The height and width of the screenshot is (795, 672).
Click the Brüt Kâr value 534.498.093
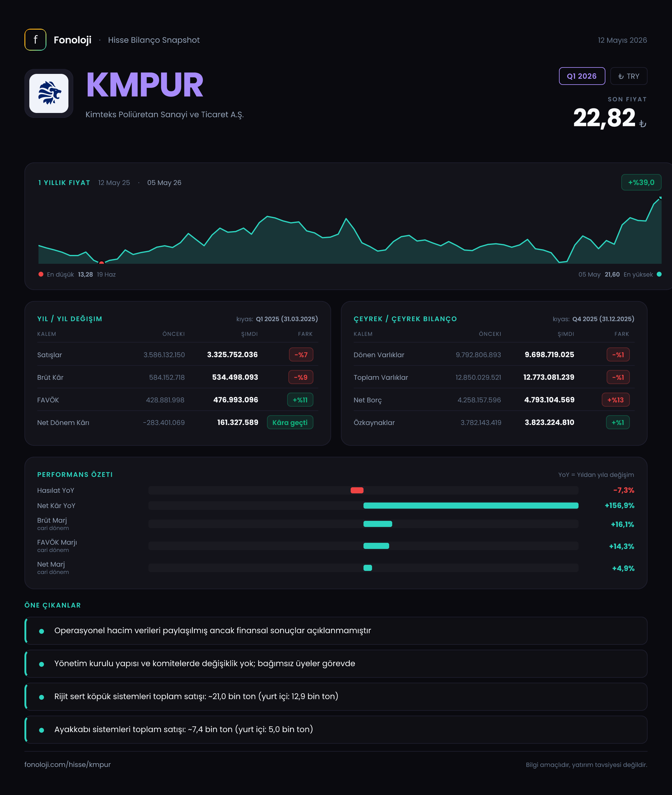[235, 377]
